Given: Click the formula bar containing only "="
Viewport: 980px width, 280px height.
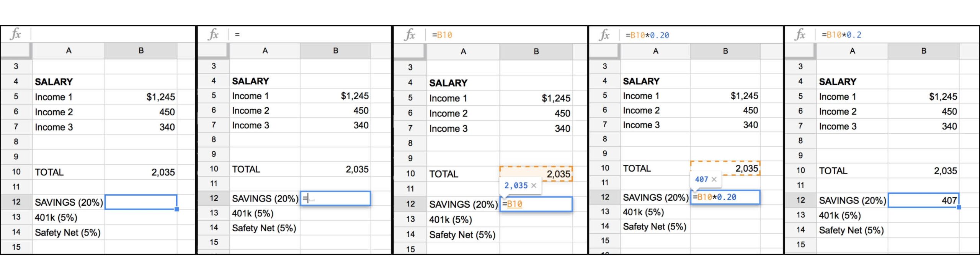Looking at the screenshot, I should [310, 34].
